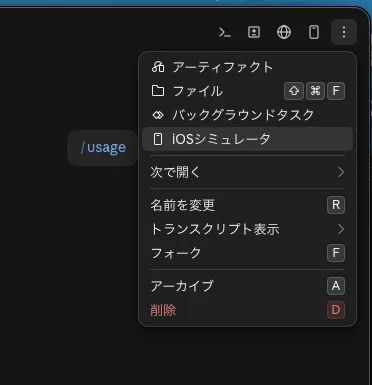Click the phone icon beside iOSシミュレータ

tap(158, 139)
